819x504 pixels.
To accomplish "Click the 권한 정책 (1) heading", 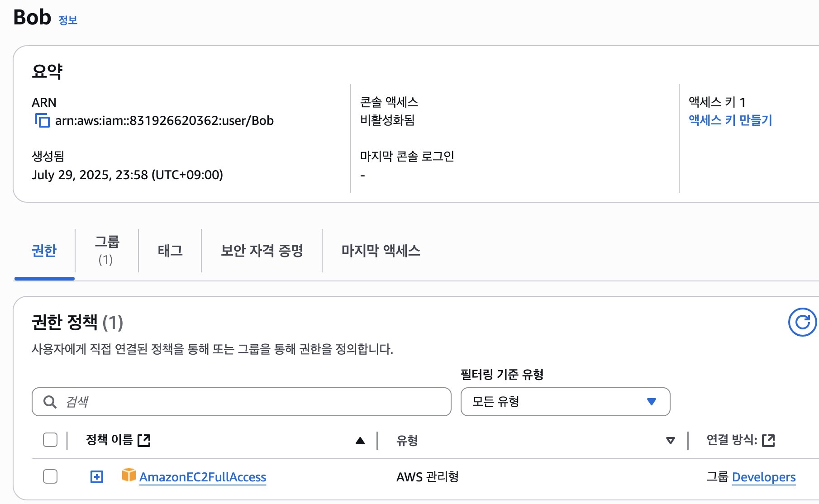I will (x=77, y=323).
